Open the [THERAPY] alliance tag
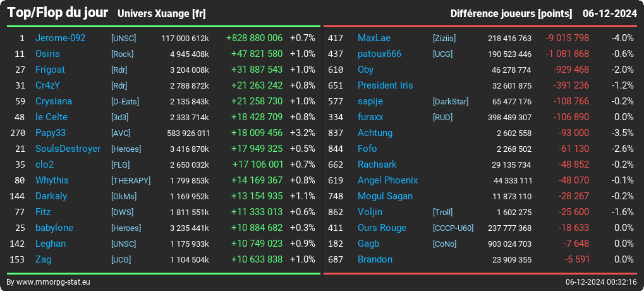The width and height of the screenshot is (644, 291). tap(131, 180)
